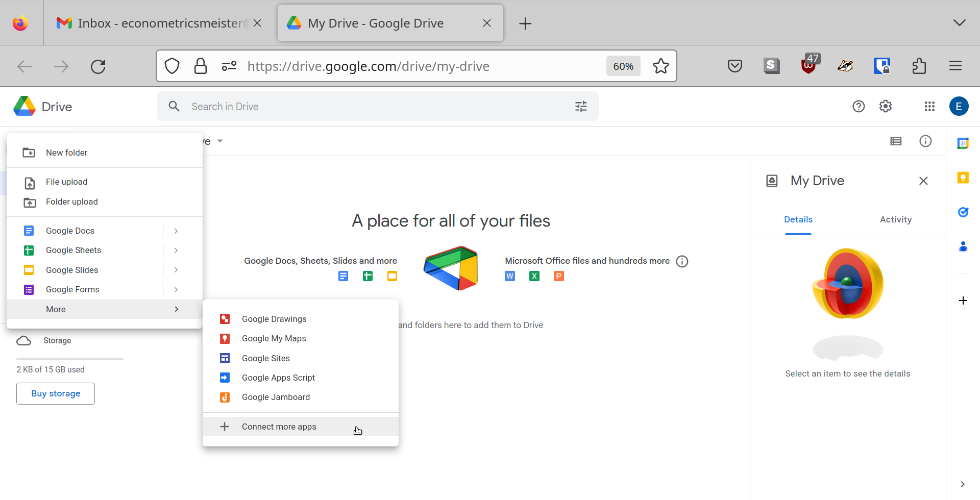Close the My Drive details panel
Screen dimensions: 980x500
point(923,181)
